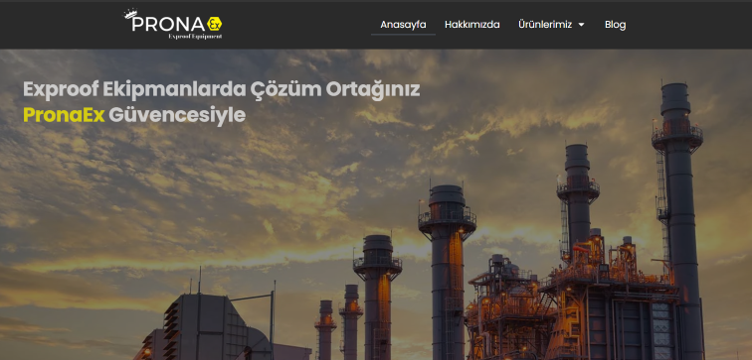
Task: Select the 'Exproof Ekipmanlarda Çözüm Ortağınız' headline
Action: pyautogui.click(x=222, y=90)
